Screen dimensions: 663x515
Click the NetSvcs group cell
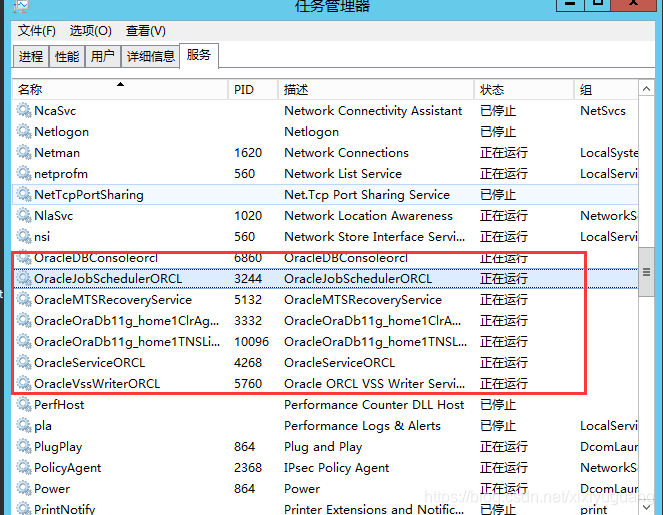click(603, 110)
